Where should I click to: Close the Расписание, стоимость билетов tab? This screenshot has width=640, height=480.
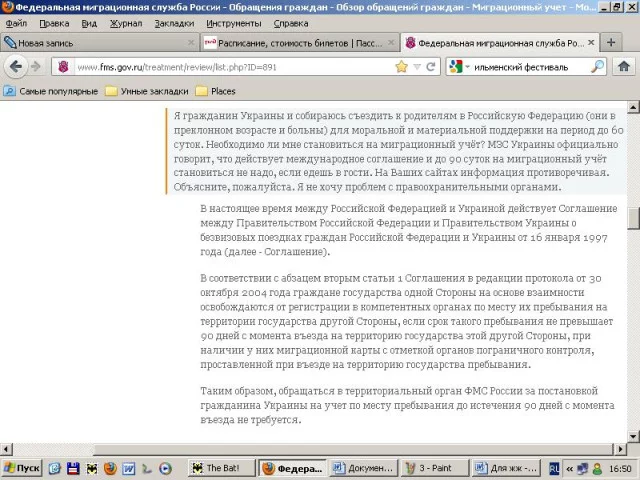(x=391, y=42)
